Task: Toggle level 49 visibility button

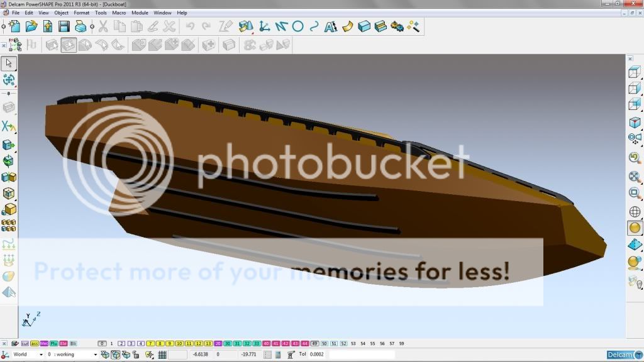Action: click(314, 344)
